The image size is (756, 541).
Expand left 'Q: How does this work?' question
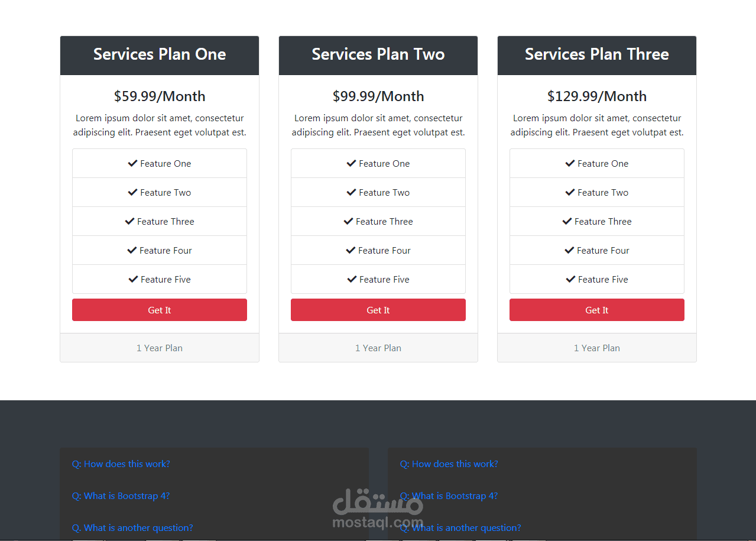[x=121, y=464]
